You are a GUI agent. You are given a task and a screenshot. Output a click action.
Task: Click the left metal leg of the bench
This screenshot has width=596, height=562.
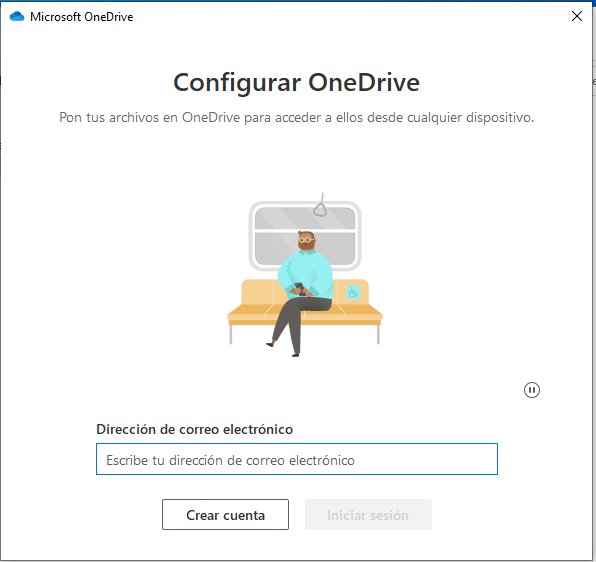pos(231,335)
